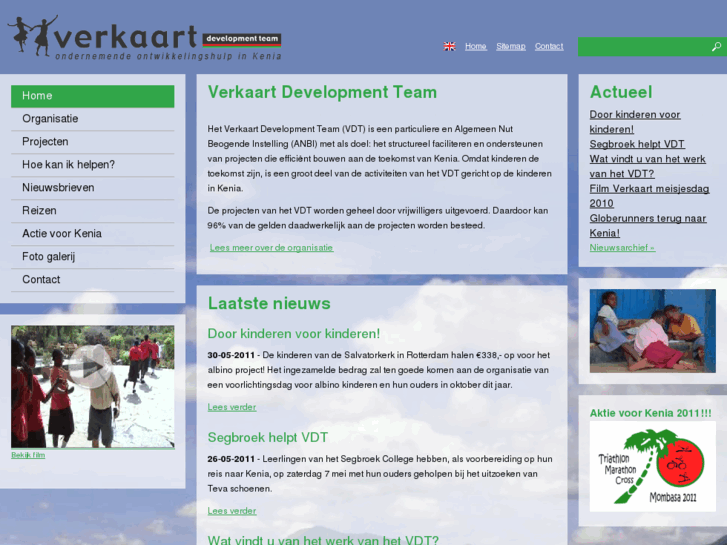727x545 pixels.
Task: Open Film Verkaart meisjesdag 2010 link
Action: [x=649, y=196]
